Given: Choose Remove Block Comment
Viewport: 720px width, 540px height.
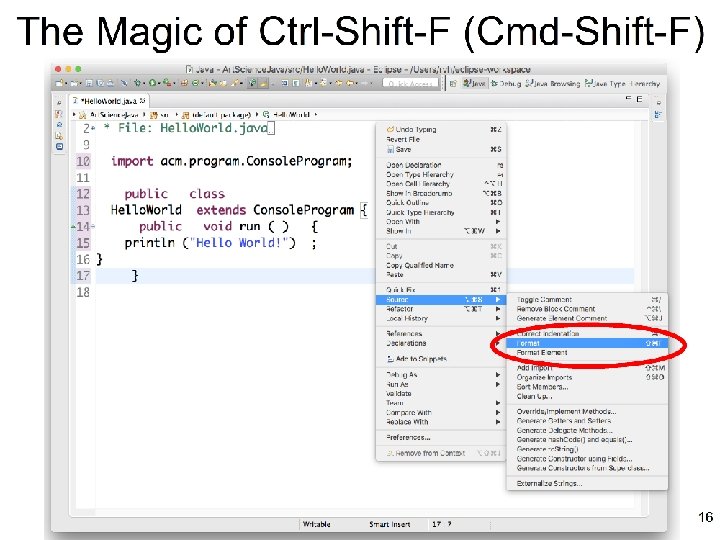Looking at the screenshot, I should coord(587,309).
